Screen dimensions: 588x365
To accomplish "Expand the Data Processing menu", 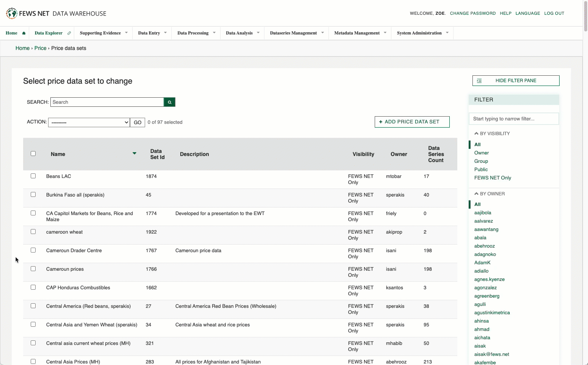I will 196,33.
